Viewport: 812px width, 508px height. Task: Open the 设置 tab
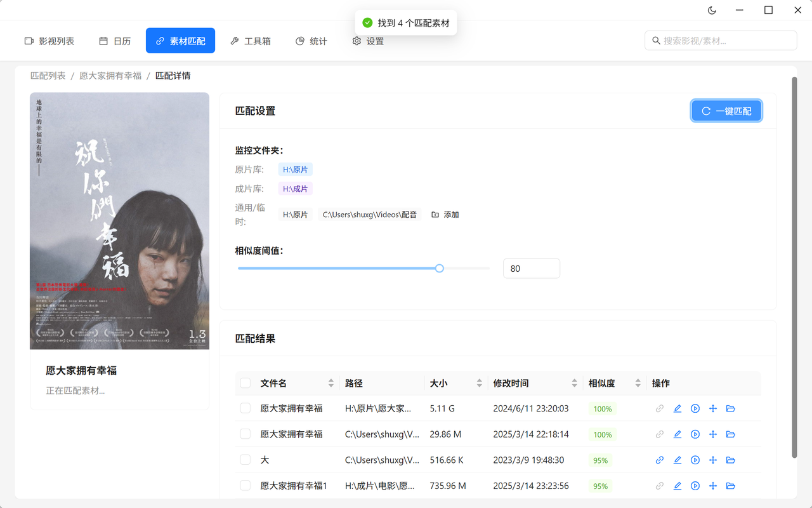click(368, 41)
